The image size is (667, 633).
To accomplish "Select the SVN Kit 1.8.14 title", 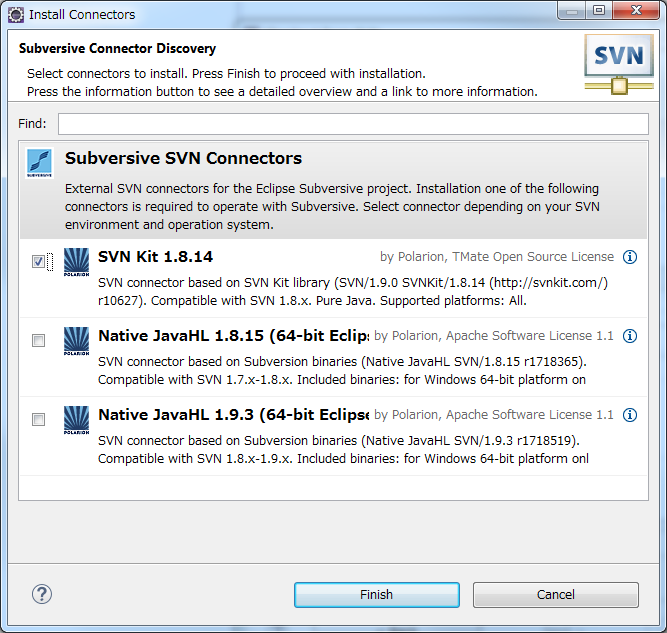I will (x=155, y=257).
